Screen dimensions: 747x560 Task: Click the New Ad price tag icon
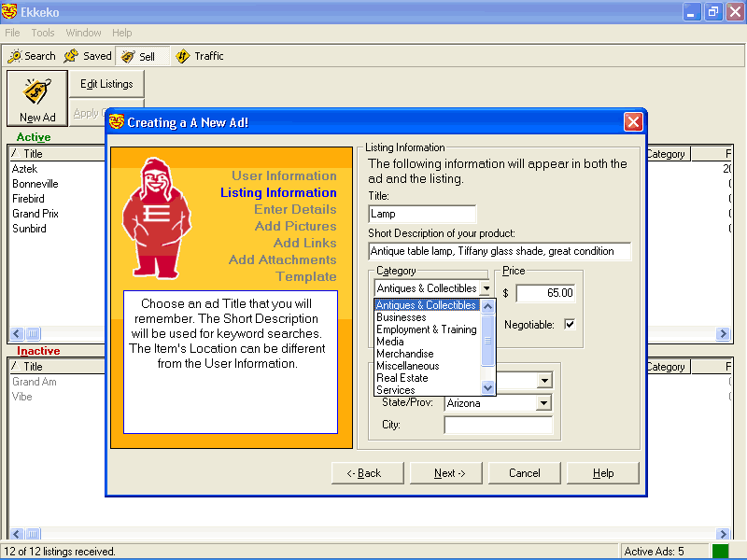click(x=37, y=91)
